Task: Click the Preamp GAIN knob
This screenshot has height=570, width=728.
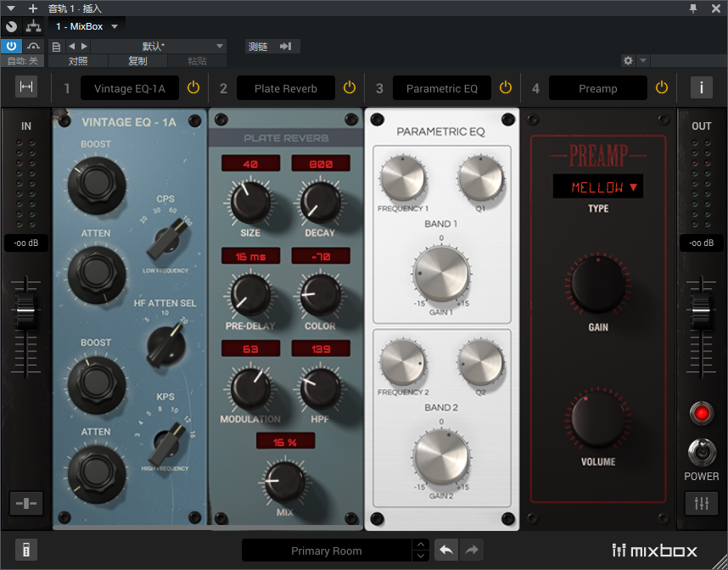Action: point(598,284)
